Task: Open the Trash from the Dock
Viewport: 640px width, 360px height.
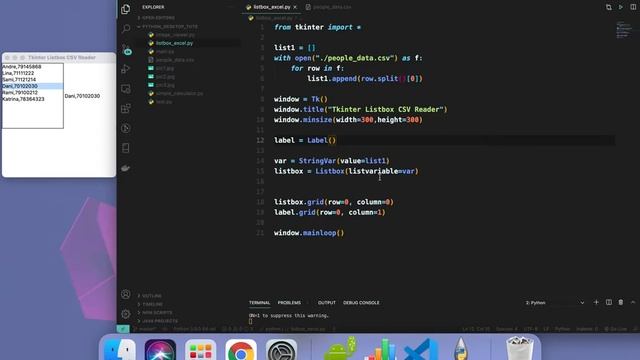Action: tap(520, 348)
